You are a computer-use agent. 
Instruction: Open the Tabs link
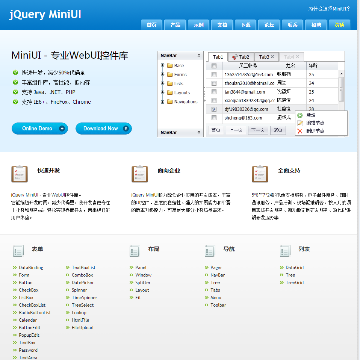215,290
